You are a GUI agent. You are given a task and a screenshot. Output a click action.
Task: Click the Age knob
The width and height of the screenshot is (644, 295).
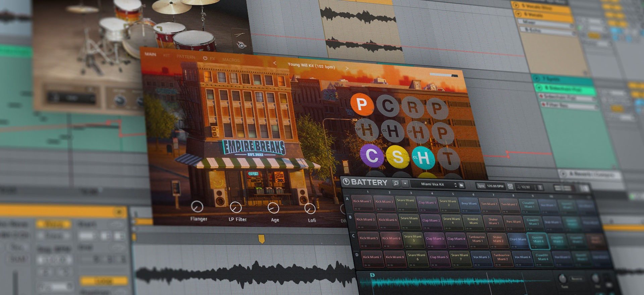pos(273,208)
